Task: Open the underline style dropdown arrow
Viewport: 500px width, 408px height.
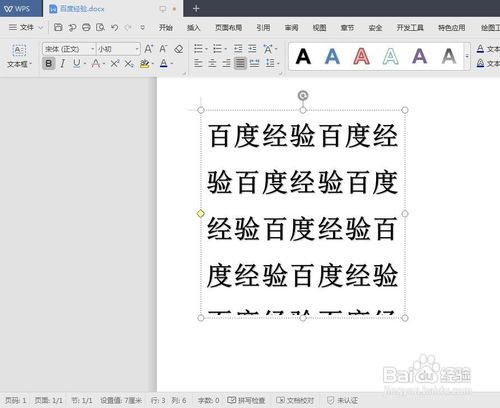Action: click(x=85, y=63)
